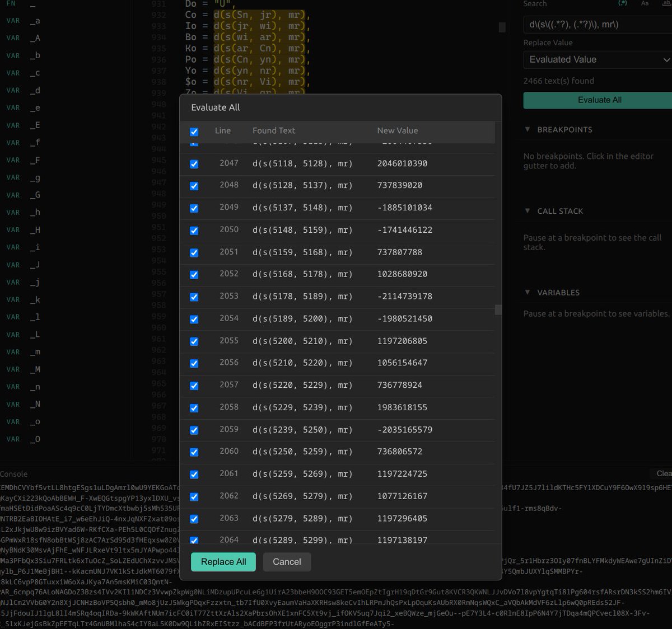
Task: Uncheck the checkbox for line 2062
Action: 194,497
